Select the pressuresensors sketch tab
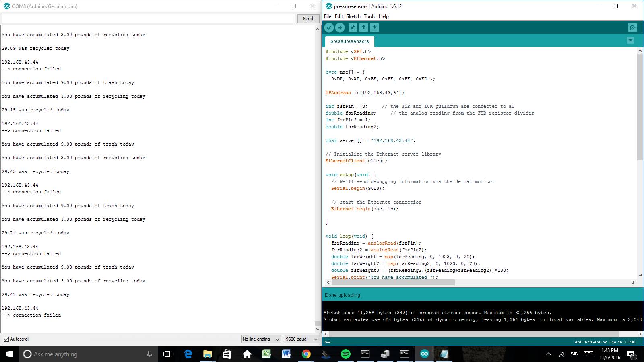 click(x=349, y=41)
